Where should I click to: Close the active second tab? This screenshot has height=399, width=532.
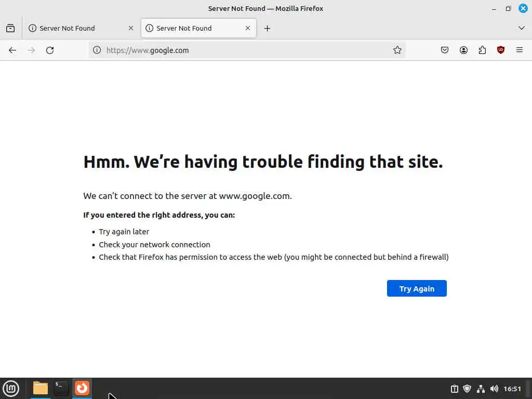[x=248, y=28]
